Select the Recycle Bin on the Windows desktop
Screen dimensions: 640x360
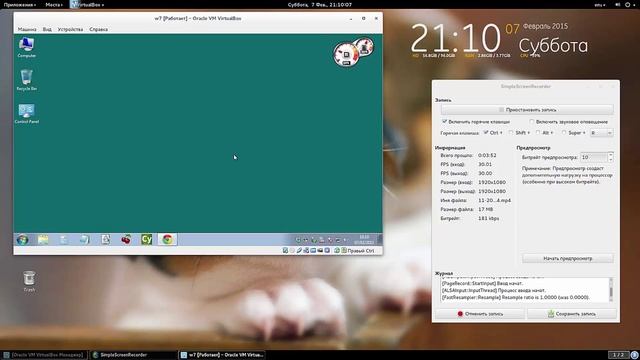pos(27,80)
